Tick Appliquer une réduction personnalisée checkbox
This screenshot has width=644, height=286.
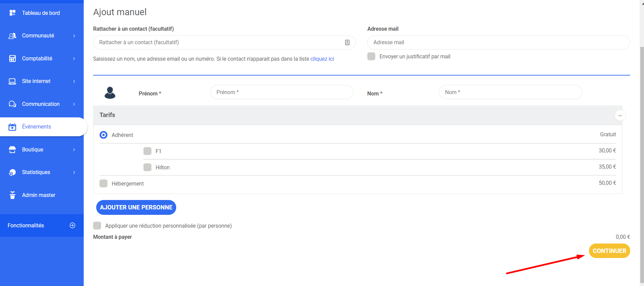tap(97, 226)
